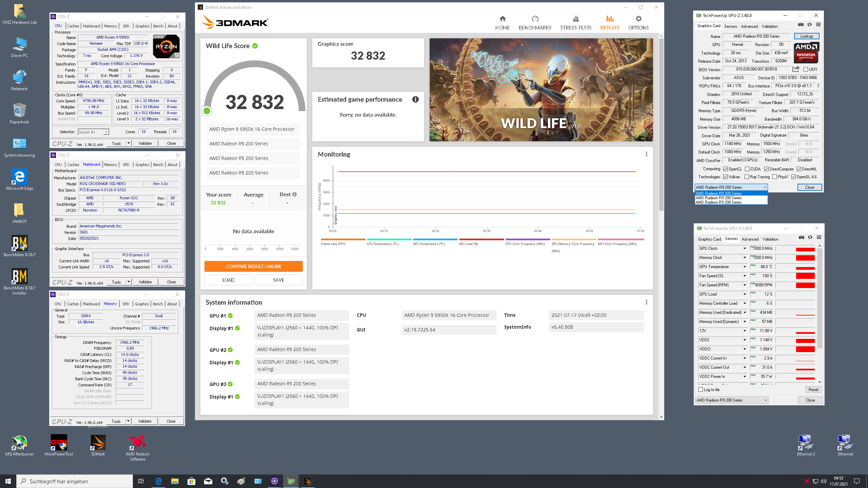This screenshot has width=868, height=488.
Task: Expand GPU Temperature sensor dropdown
Action: (745, 267)
